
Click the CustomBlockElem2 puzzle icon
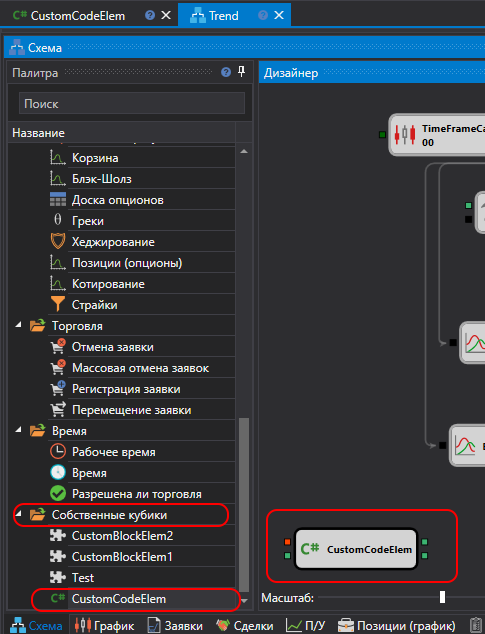(58, 535)
